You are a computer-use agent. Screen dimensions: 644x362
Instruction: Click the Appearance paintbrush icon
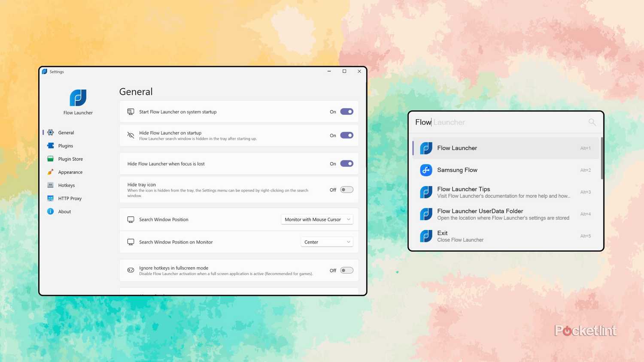pos(51,172)
